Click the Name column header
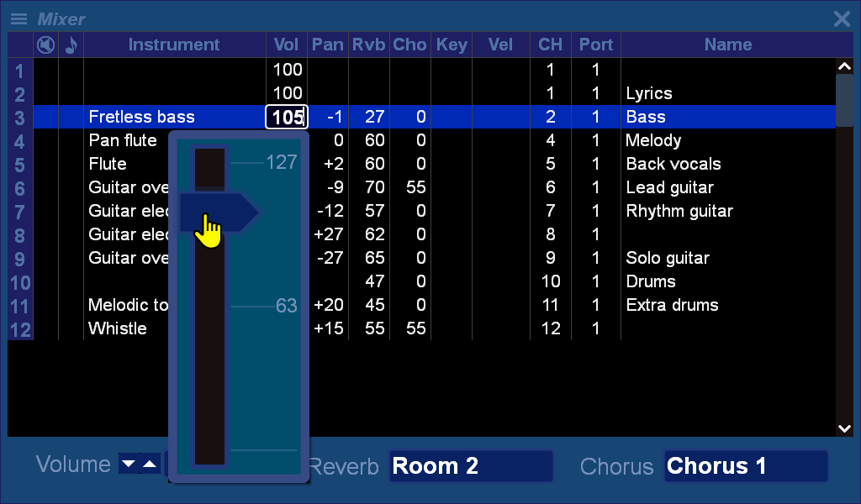 point(727,45)
